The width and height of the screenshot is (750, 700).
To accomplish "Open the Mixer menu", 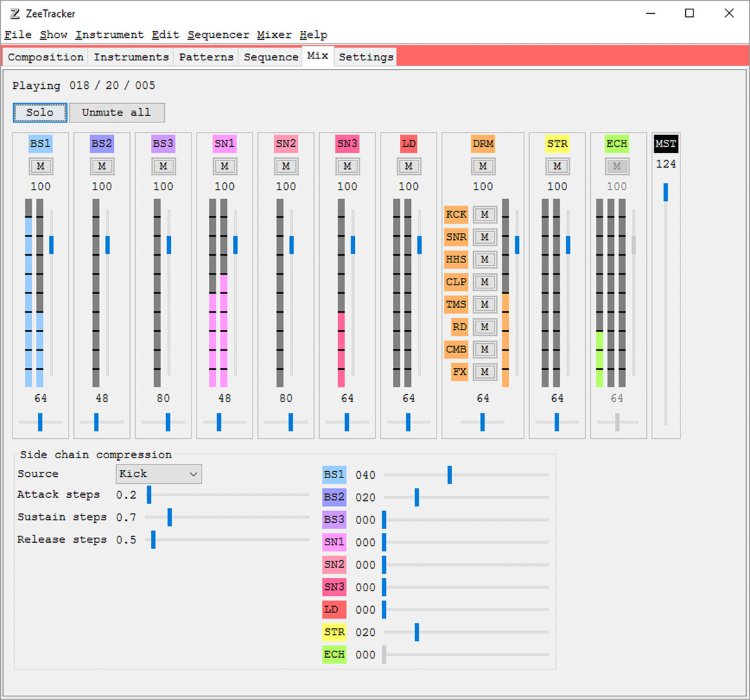I will click(x=274, y=35).
